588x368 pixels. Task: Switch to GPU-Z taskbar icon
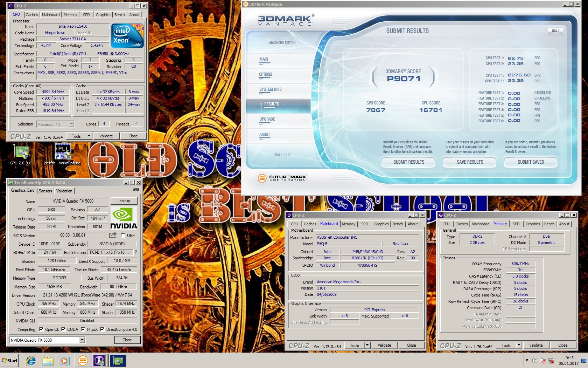coord(118,361)
